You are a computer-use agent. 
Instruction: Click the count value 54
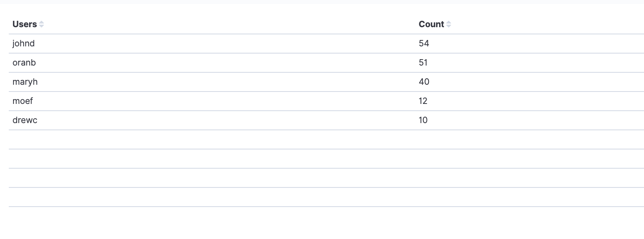[x=424, y=44]
